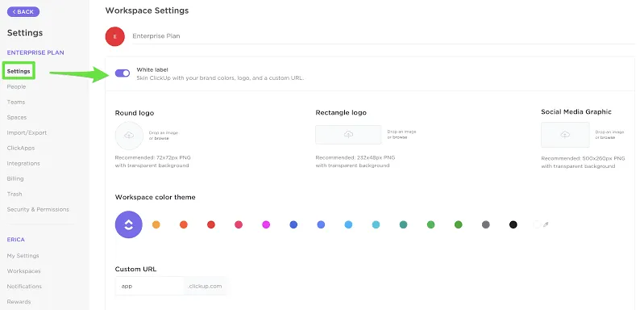The height and width of the screenshot is (310, 644).
Task: Click browse link under Round logo
Action: click(x=161, y=139)
